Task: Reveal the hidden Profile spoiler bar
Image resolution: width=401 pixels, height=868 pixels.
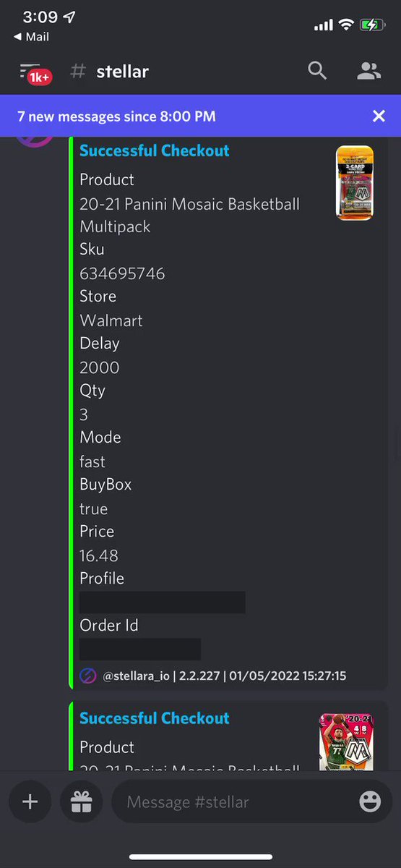Action: click(x=163, y=603)
